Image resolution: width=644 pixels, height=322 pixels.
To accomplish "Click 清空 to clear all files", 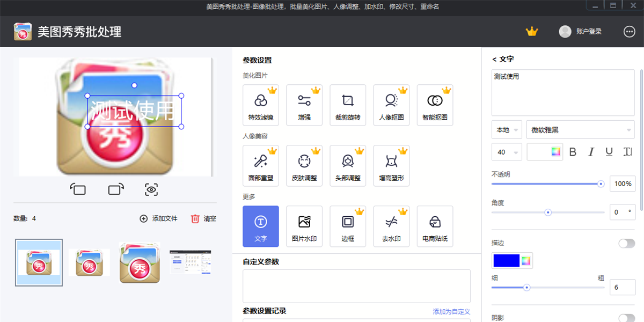I will pos(203,218).
